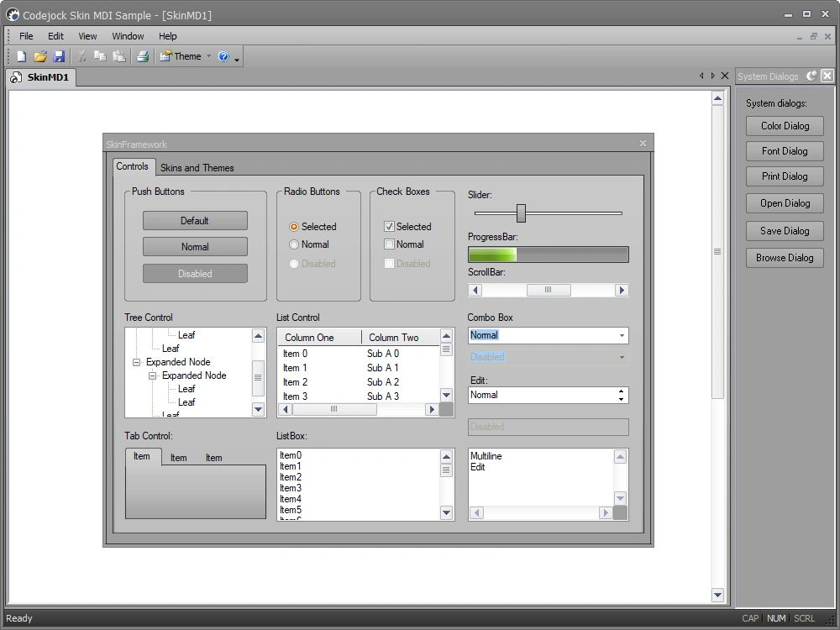Click the Browse Dialog button
The image size is (840, 630).
point(785,258)
